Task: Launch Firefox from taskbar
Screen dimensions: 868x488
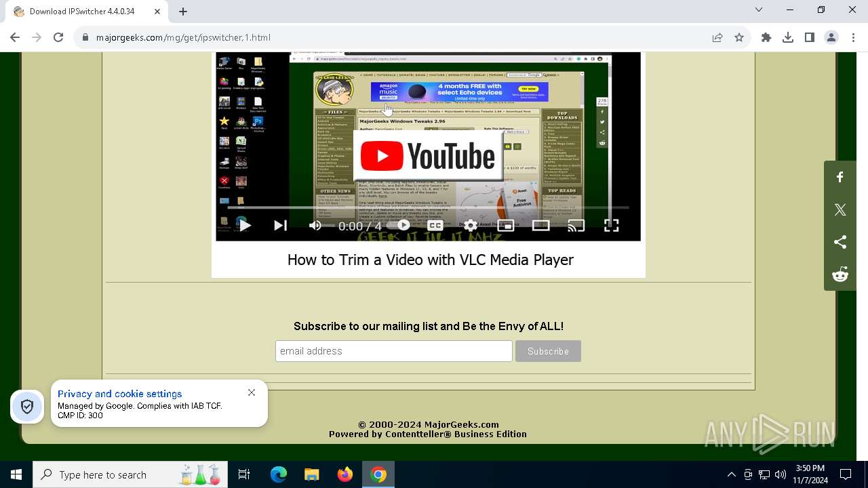Action: 345,474
